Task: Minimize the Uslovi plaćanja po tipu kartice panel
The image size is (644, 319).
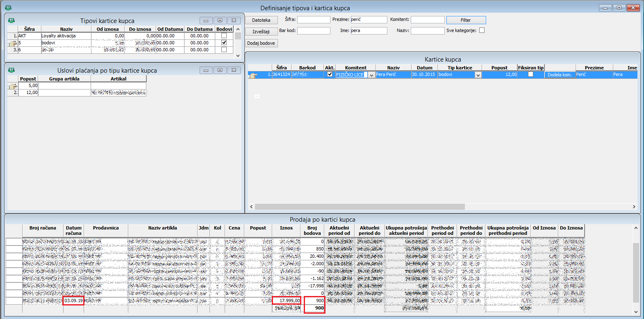Action: coord(206,70)
